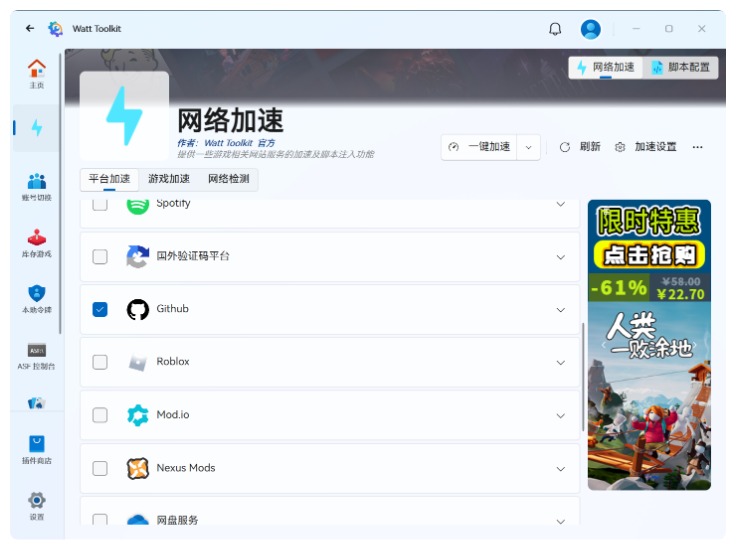Click the 刷新 button label
740x550 pixels.
590,147
